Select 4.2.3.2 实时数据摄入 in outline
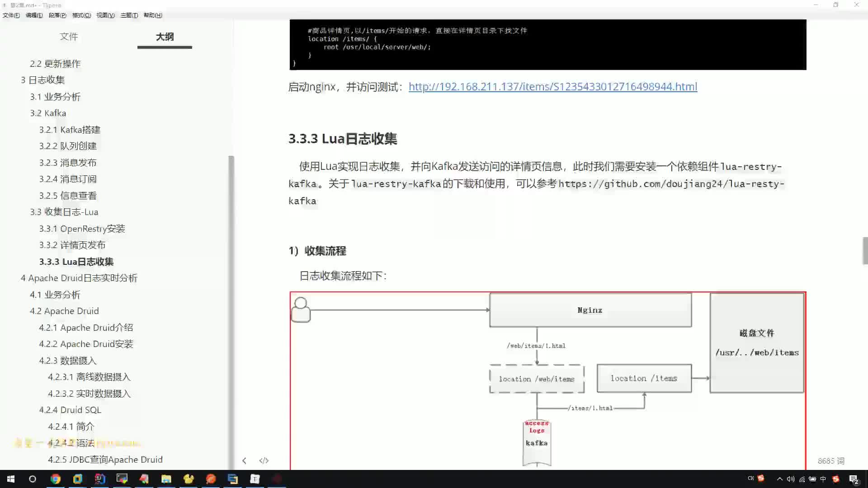868x488 pixels. 89,394
